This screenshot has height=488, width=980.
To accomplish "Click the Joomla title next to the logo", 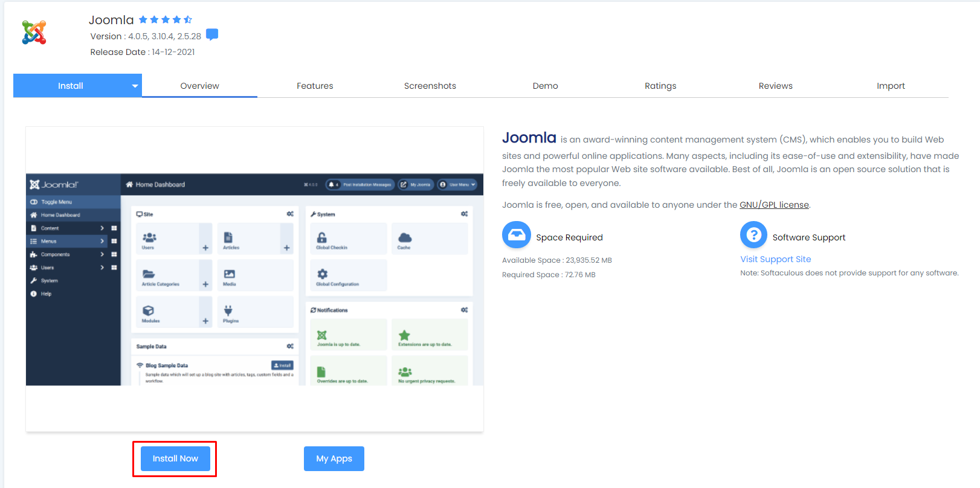I will tap(111, 20).
